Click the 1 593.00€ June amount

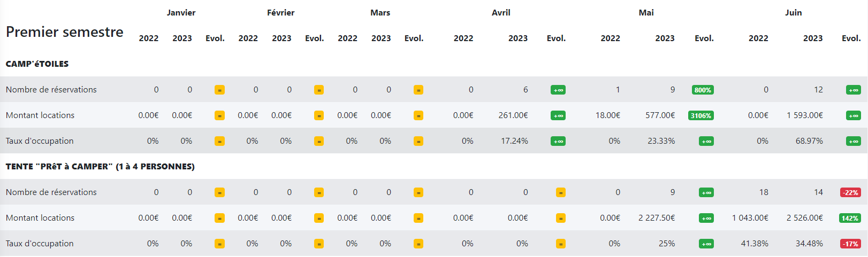[804, 115]
